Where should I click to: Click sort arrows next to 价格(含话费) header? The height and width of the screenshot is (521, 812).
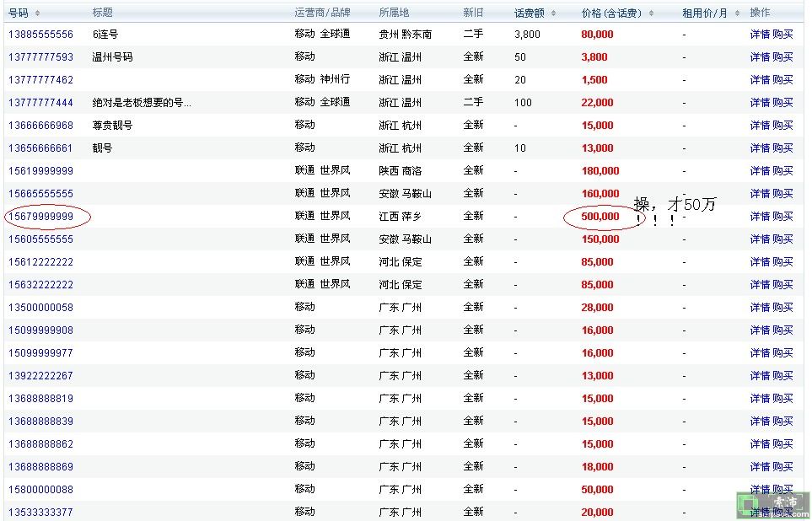coord(652,13)
